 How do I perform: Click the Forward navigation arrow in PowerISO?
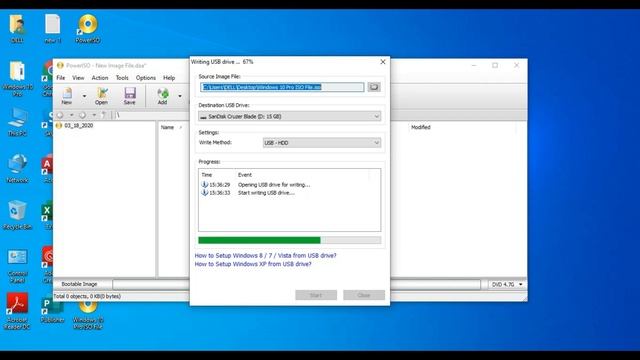(x=82, y=115)
